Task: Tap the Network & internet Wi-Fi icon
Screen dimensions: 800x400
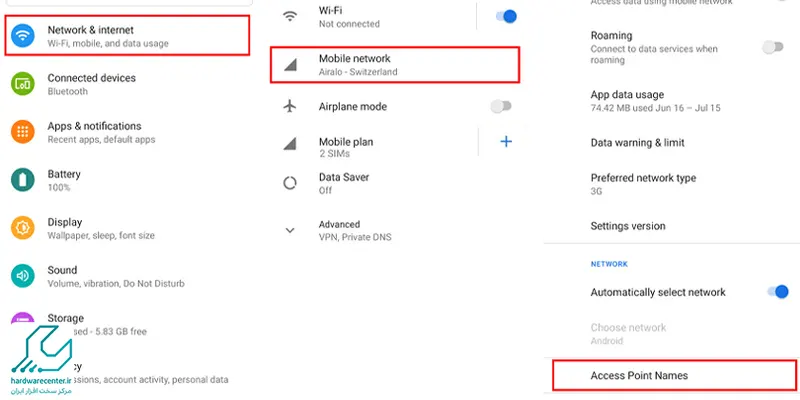Action: (x=22, y=36)
